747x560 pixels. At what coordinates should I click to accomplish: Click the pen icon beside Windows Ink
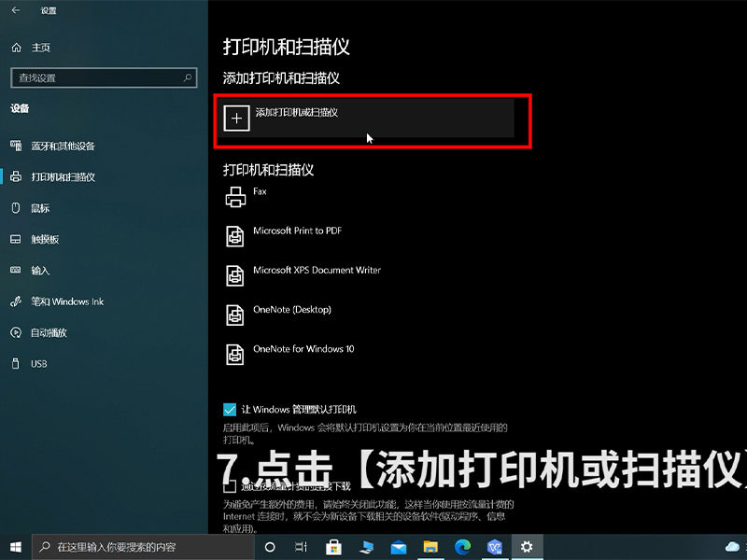pyautogui.click(x=16, y=301)
